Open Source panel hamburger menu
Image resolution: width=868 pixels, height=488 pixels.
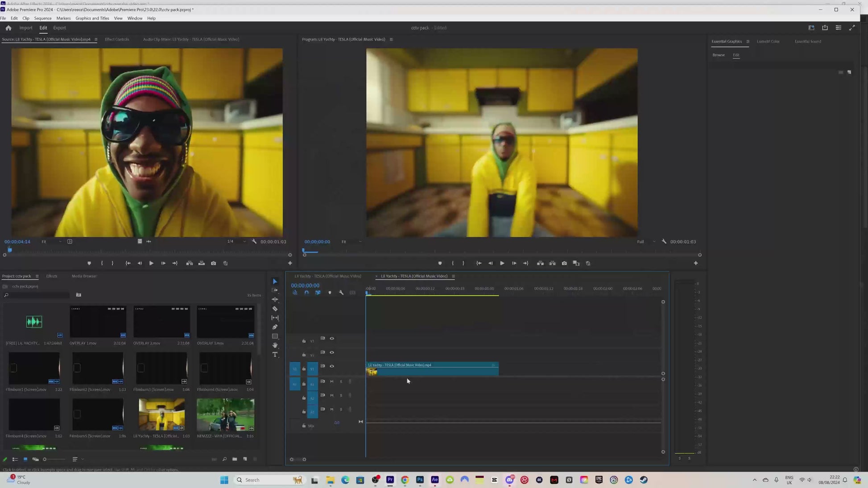point(96,39)
